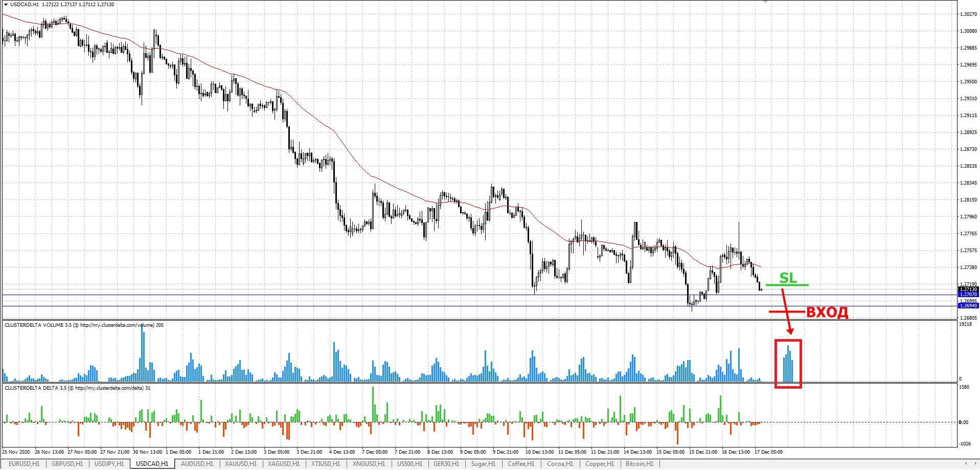Click price axis value 1.27575
The image size is (980, 470).
[968, 251]
